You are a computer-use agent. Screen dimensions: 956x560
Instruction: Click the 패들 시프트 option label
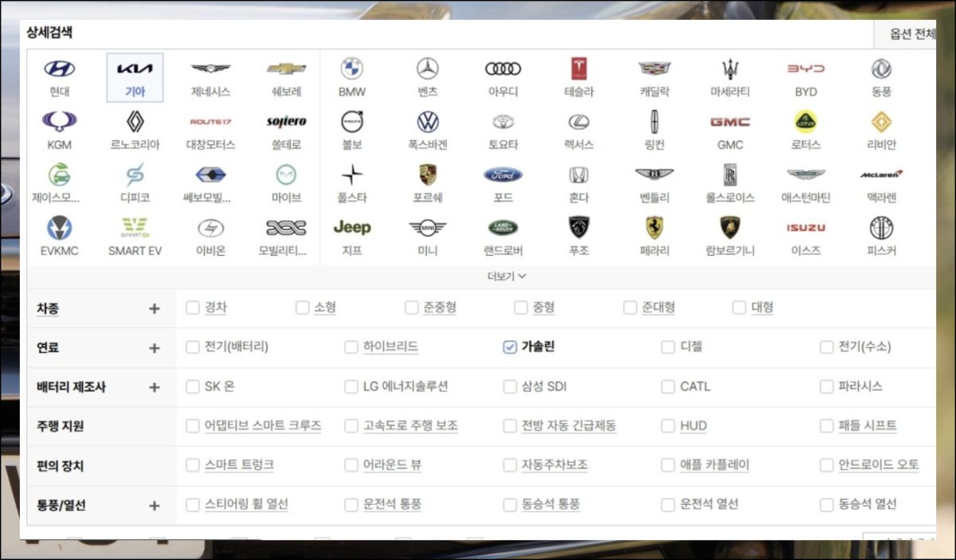(x=868, y=426)
